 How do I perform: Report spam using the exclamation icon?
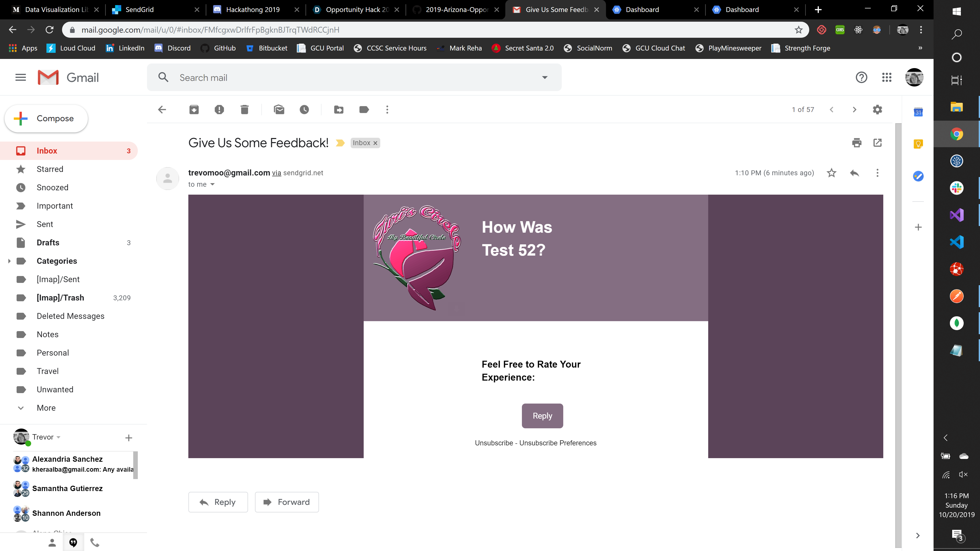(219, 110)
